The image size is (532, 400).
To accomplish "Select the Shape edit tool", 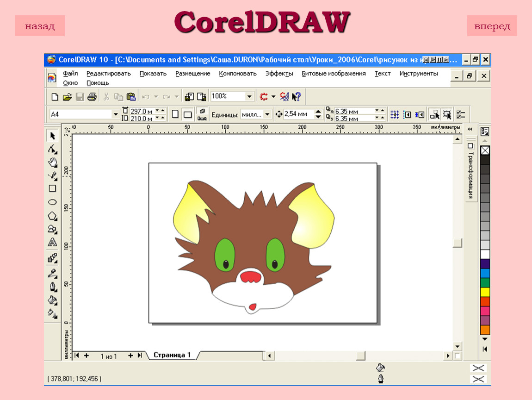I will click(52, 149).
